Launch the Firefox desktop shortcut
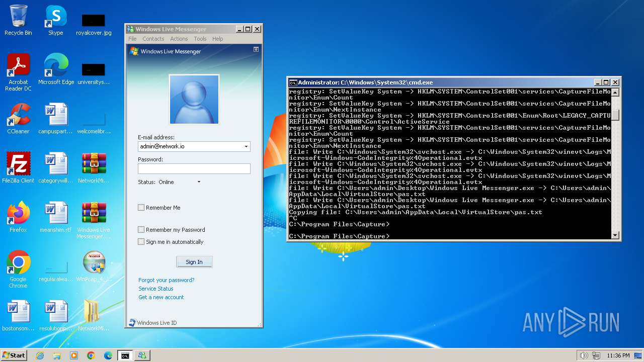The height and width of the screenshot is (362, 644). click(x=18, y=217)
